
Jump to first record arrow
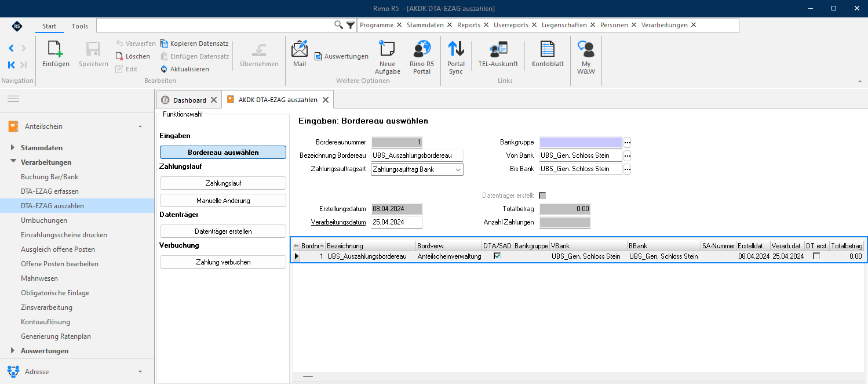pos(11,65)
